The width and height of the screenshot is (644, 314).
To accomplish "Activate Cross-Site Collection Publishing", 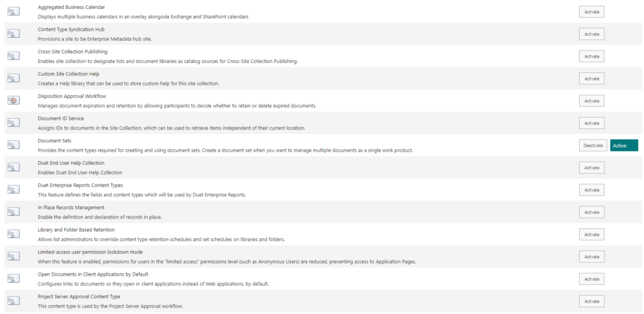I will click(592, 56).
